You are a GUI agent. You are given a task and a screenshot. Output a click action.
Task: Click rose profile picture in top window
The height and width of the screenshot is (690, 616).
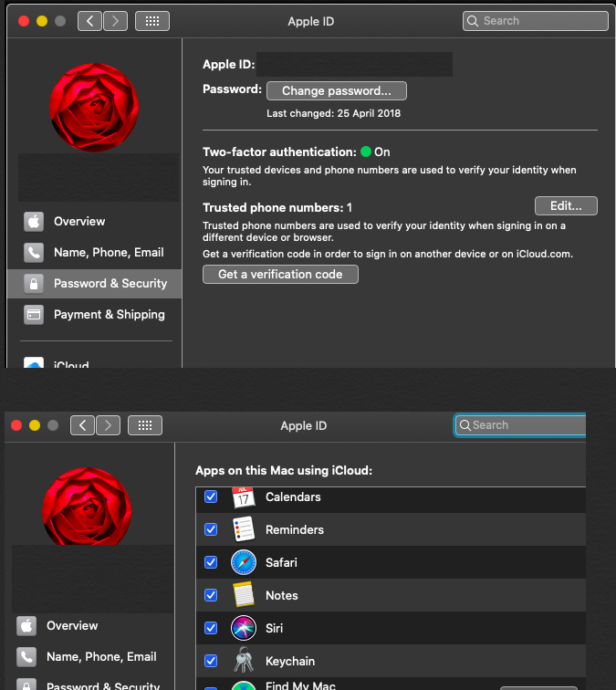coord(94,108)
